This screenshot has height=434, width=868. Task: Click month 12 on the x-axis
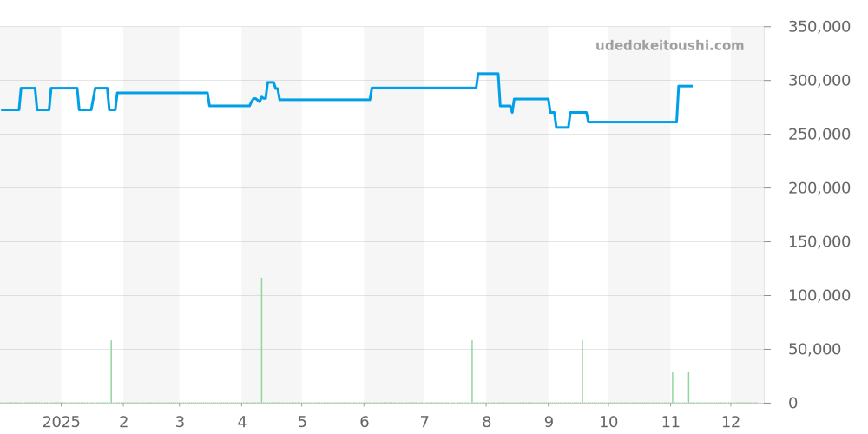point(731,422)
